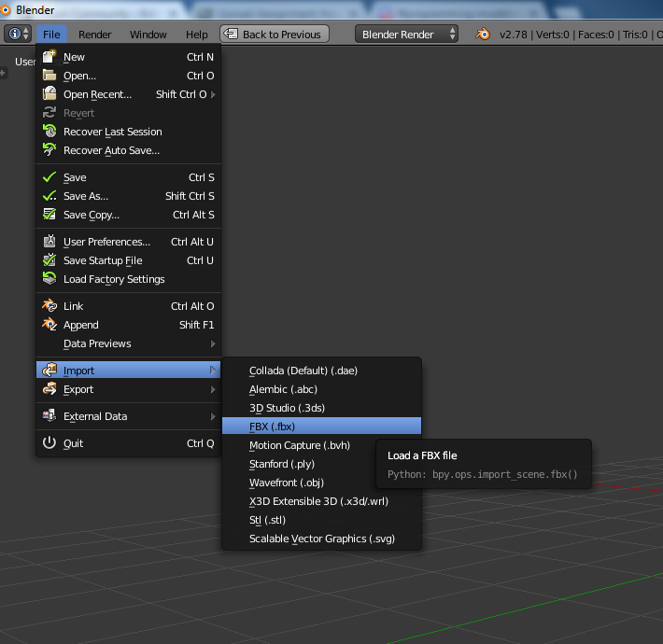Image resolution: width=663 pixels, height=644 pixels.
Task: Open the Help menu
Action: pos(197,35)
